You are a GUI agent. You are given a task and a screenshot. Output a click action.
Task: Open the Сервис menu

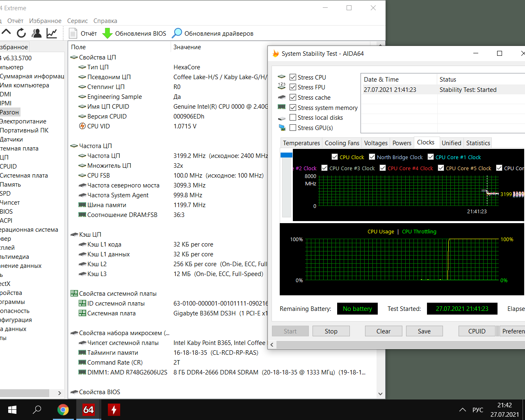(x=78, y=21)
